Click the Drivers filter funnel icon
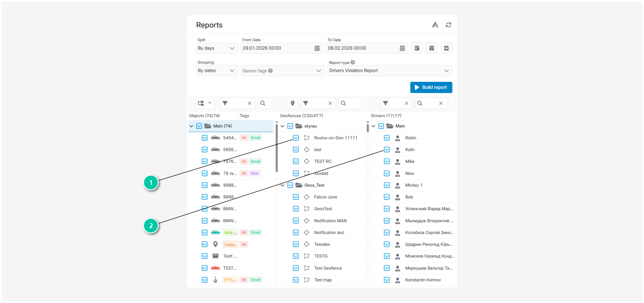The image size is (644, 303). point(386,103)
